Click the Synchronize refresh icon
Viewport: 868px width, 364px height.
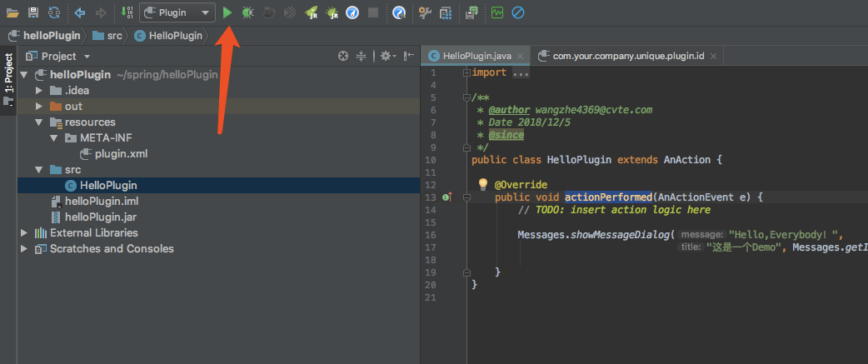tap(53, 12)
